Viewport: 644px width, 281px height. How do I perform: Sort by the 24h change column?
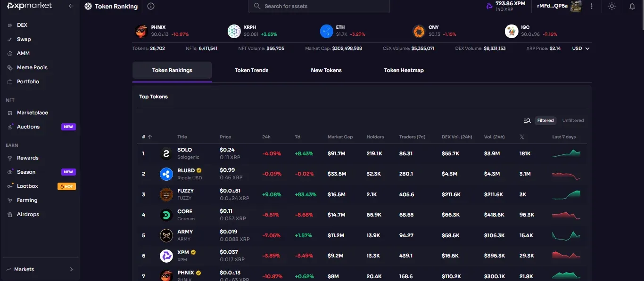point(266,137)
